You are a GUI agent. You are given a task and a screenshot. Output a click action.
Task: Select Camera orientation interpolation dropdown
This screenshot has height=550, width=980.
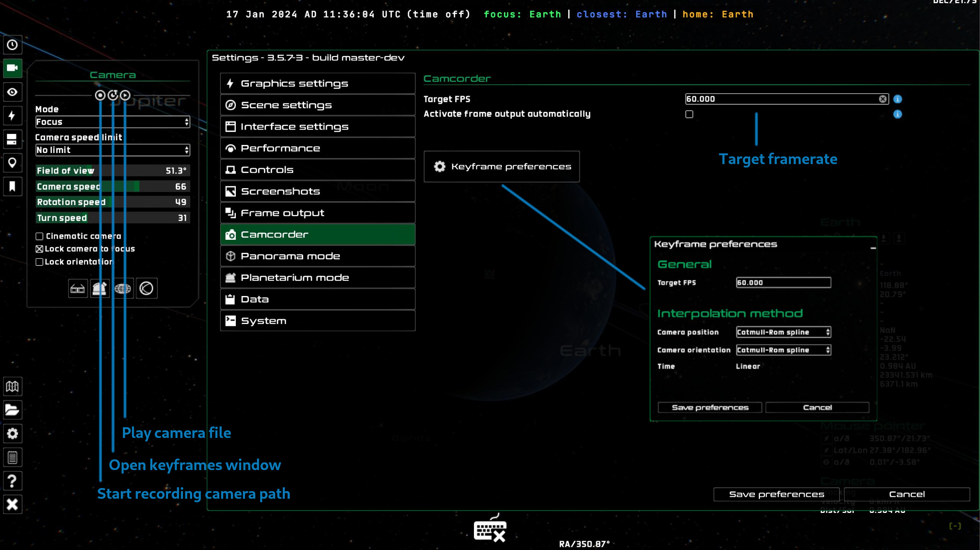(x=783, y=350)
